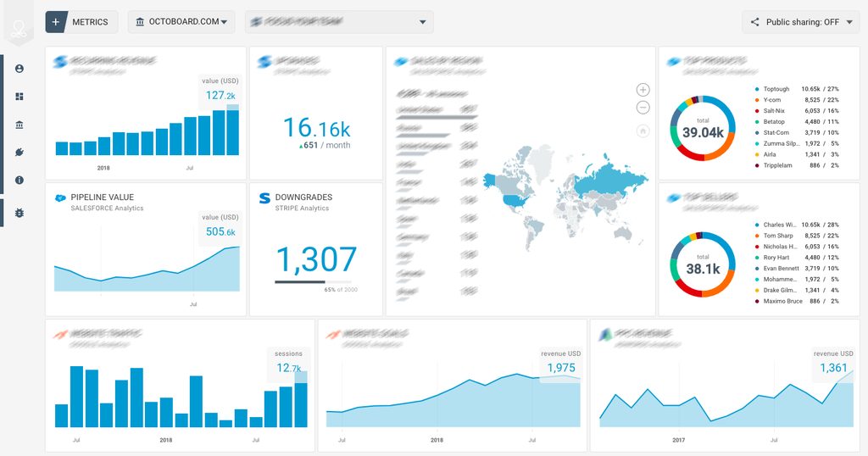
Task: Open the dashboards grid sidebar icon
Action: click(19, 97)
